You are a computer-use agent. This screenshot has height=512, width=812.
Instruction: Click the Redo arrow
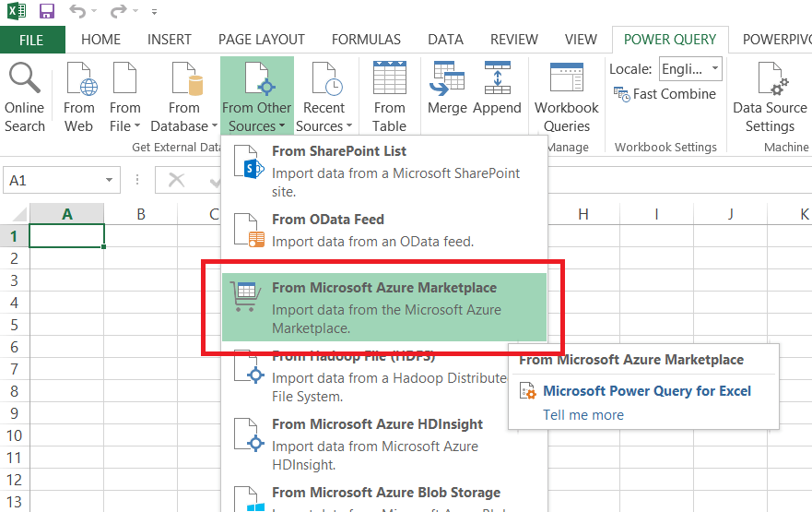pyautogui.click(x=119, y=11)
